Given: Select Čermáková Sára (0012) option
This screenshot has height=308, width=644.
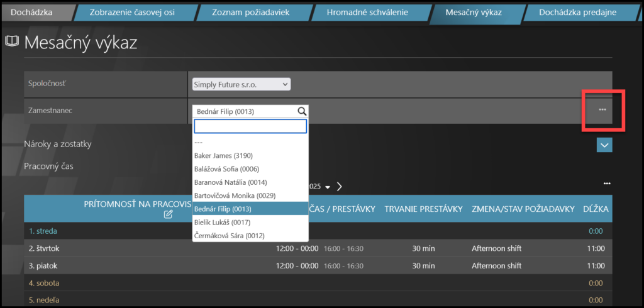Looking at the screenshot, I should click(x=229, y=236).
